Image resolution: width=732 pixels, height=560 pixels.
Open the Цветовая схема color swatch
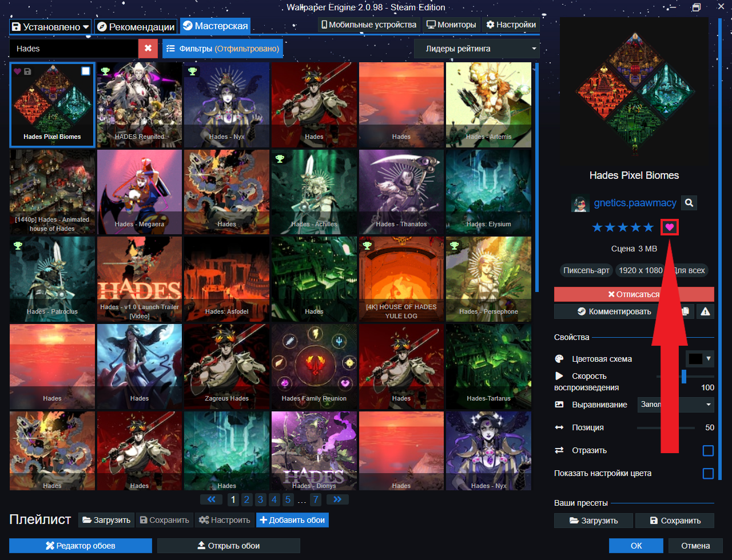click(x=700, y=359)
